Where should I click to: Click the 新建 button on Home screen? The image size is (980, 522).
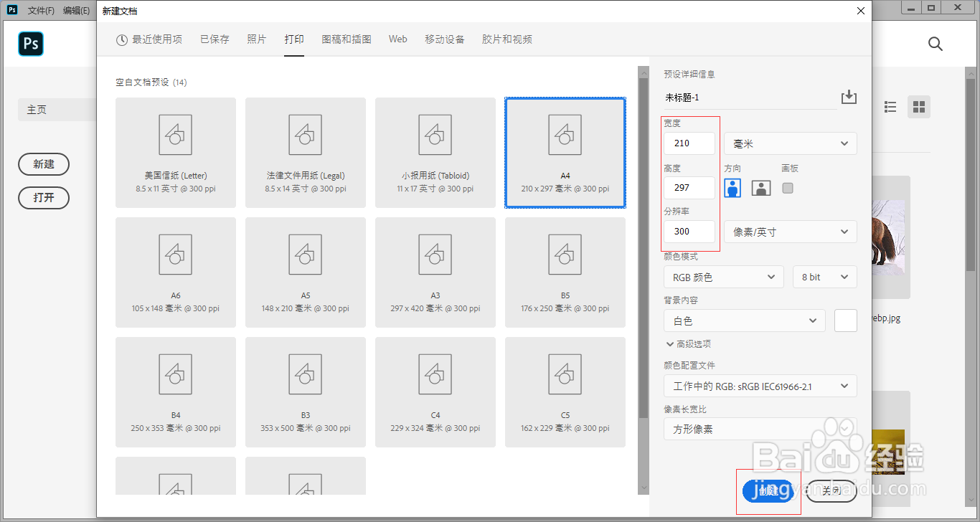[43, 164]
